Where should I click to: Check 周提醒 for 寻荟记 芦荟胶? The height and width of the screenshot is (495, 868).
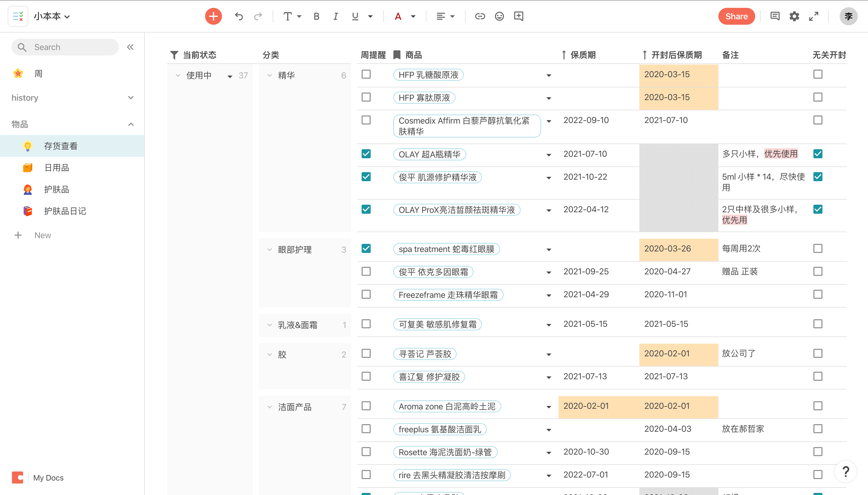click(366, 353)
